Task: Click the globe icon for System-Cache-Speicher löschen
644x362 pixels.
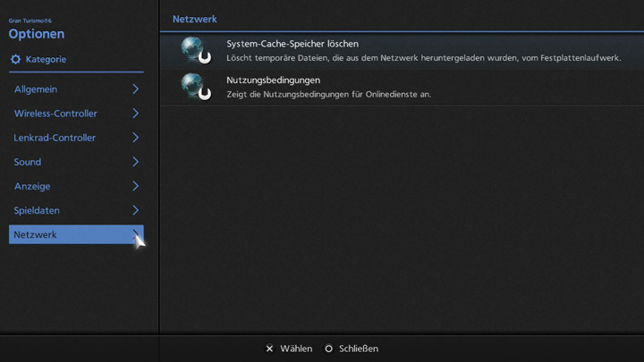Action: coord(195,50)
